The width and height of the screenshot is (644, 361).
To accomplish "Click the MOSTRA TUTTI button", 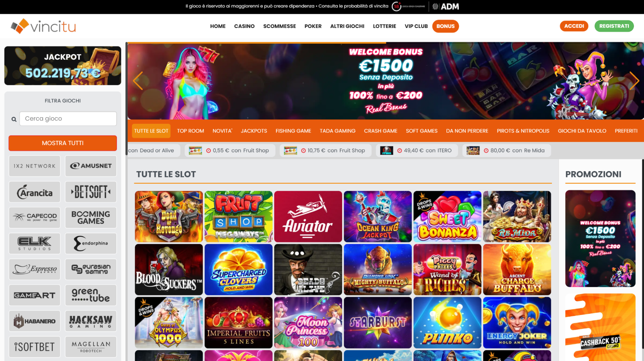I will tap(63, 143).
